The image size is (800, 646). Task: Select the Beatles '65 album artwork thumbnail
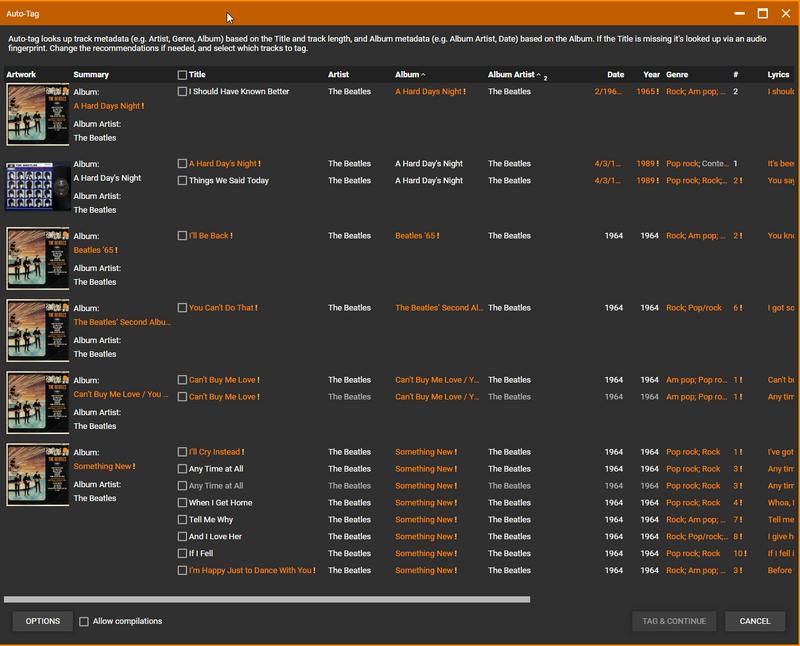(38, 258)
